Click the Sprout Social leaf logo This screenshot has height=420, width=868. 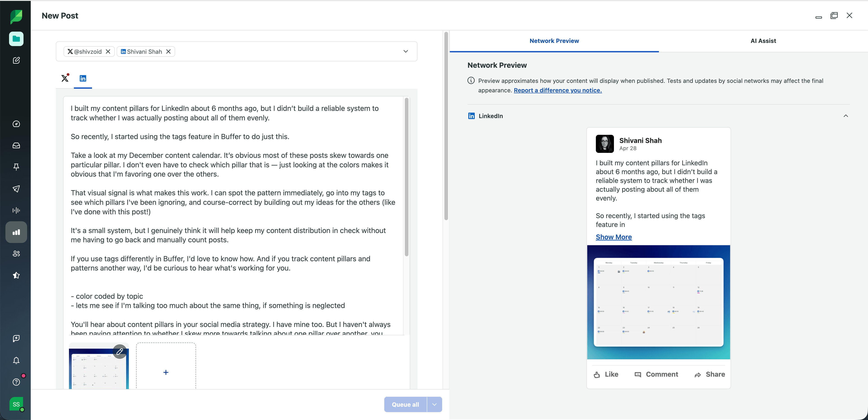click(16, 16)
